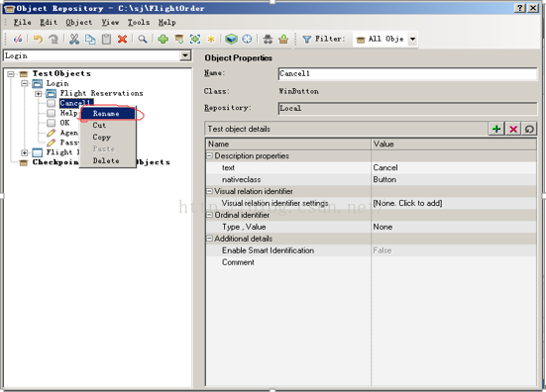The image size is (546, 392).
Task: Choose Rename in the context menu
Action: point(108,114)
